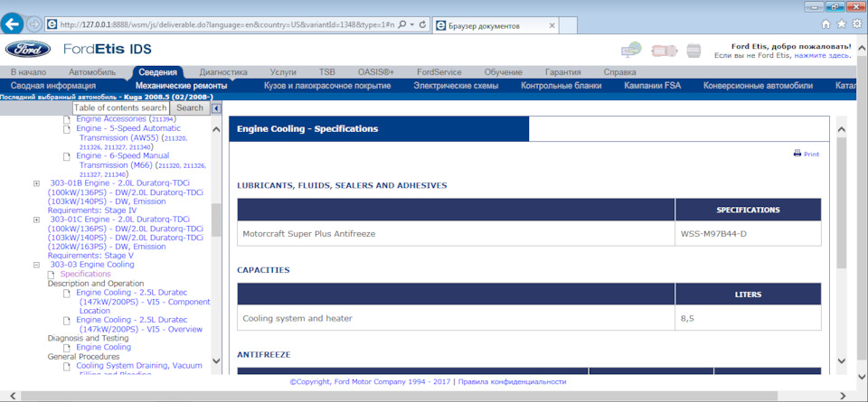Close the Браузер документов tab

click(552, 25)
